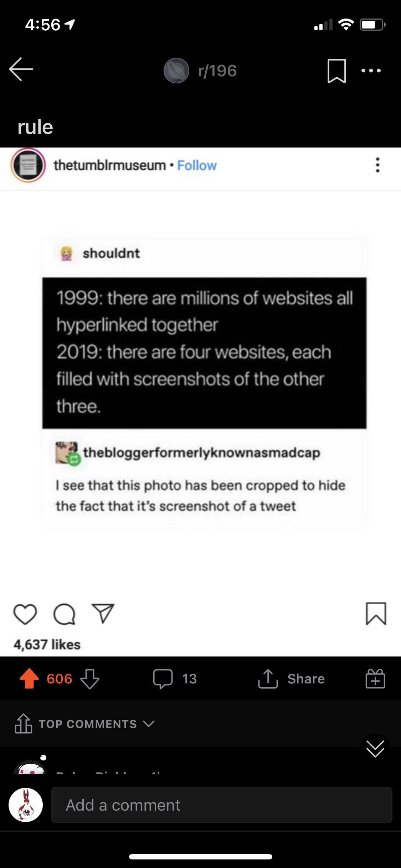Image resolution: width=401 pixels, height=868 pixels.
Task: Give an award with gift icon
Action: pyautogui.click(x=375, y=678)
